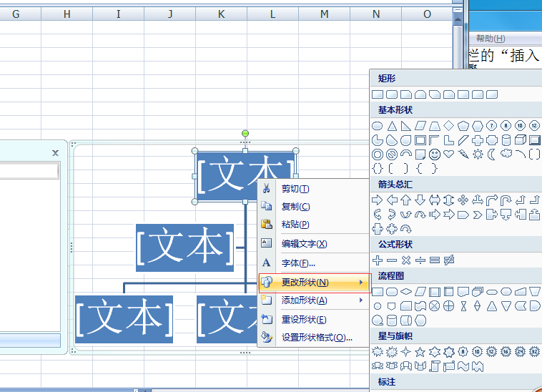Select the cloud basic shape

pos(506,153)
